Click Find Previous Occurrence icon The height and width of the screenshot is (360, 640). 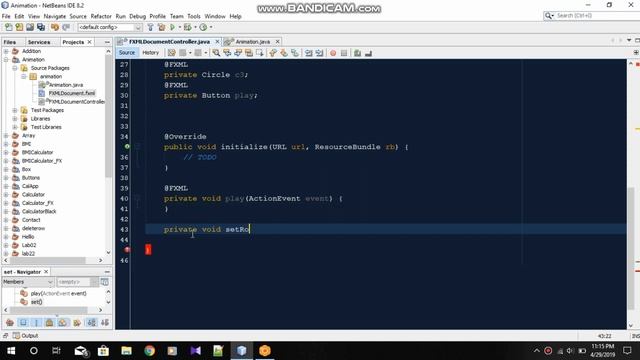point(227,53)
